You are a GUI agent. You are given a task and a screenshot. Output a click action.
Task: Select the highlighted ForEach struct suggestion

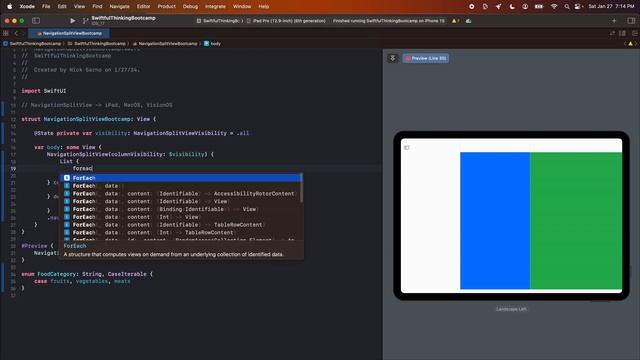click(x=180, y=178)
